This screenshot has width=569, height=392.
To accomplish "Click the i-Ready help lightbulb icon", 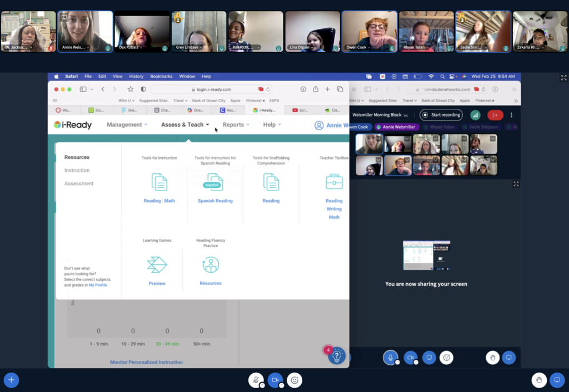I will (337, 356).
